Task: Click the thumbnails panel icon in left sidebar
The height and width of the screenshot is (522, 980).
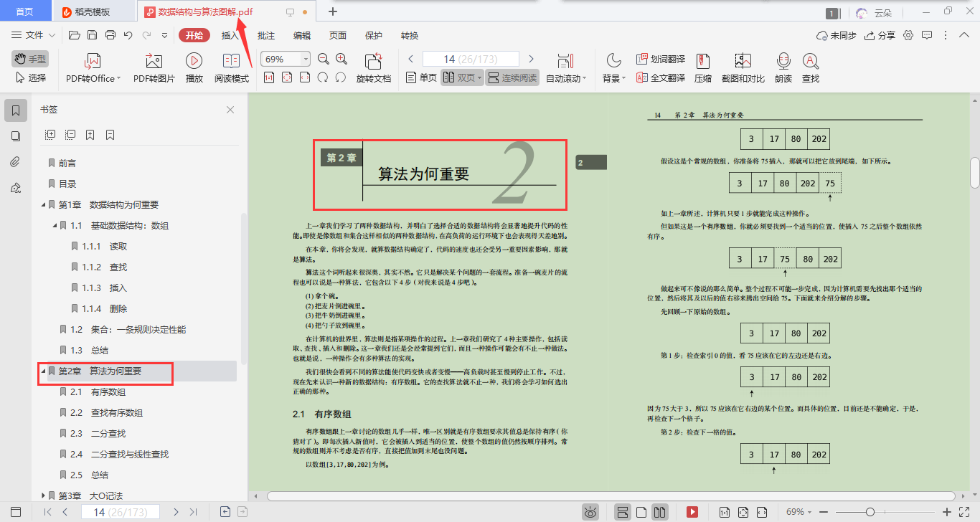Action: tap(16, 136)
